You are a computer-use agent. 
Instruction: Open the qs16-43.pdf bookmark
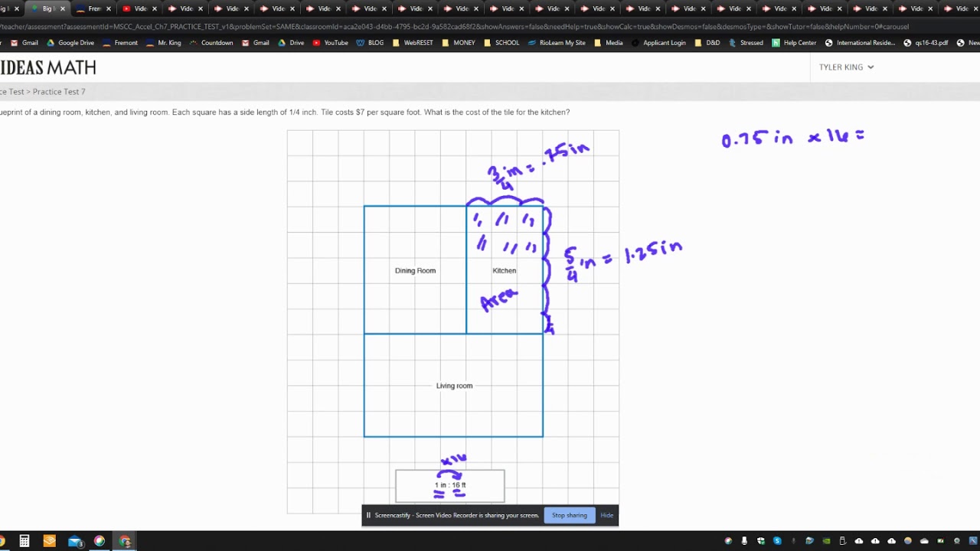click(x=926, y=43)
